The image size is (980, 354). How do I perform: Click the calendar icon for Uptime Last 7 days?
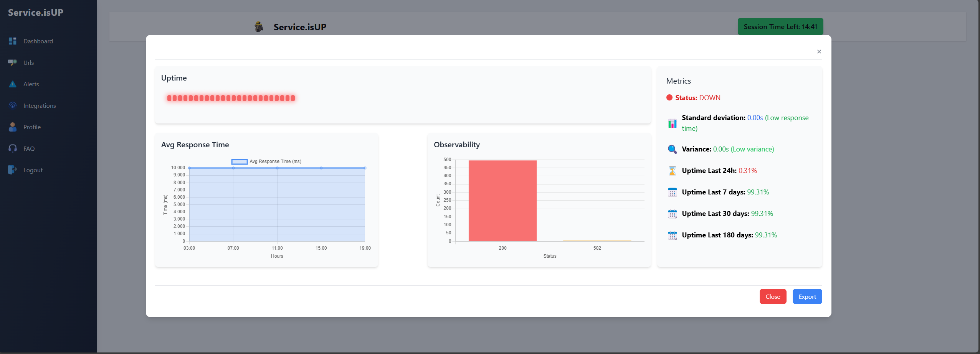click(x=672, y=192)
